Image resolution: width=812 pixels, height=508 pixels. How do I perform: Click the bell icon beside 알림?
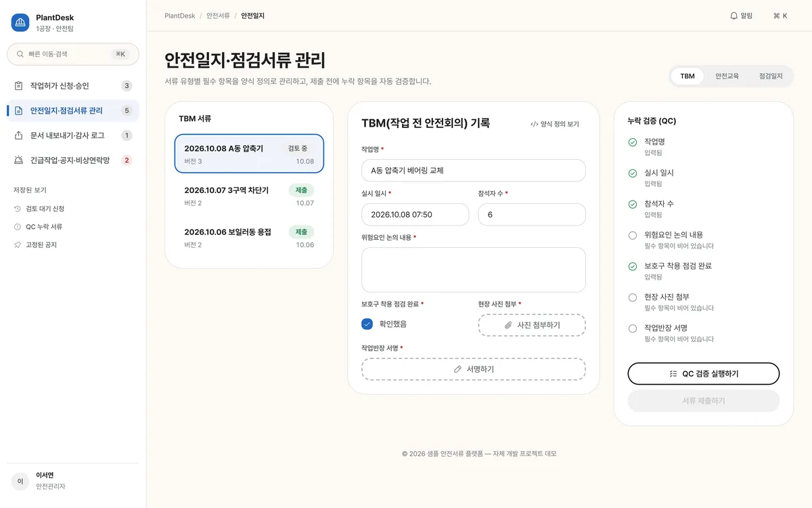(x=734, y=16)
